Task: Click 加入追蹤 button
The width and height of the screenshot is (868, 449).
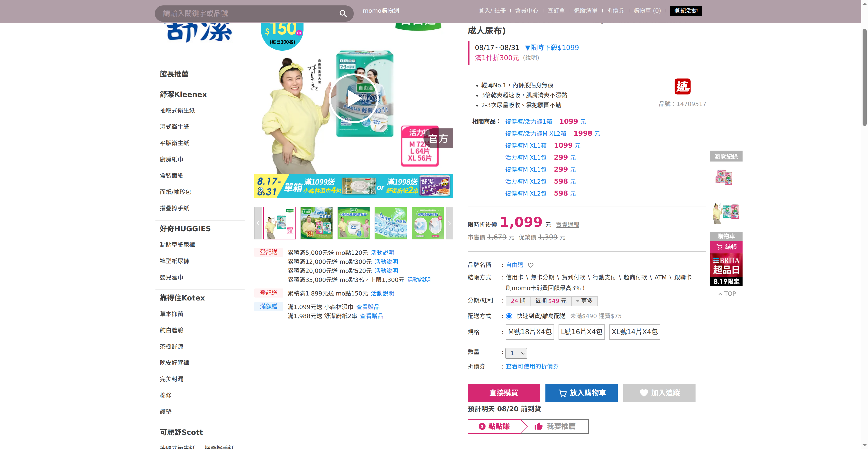Action: point(659,393)
